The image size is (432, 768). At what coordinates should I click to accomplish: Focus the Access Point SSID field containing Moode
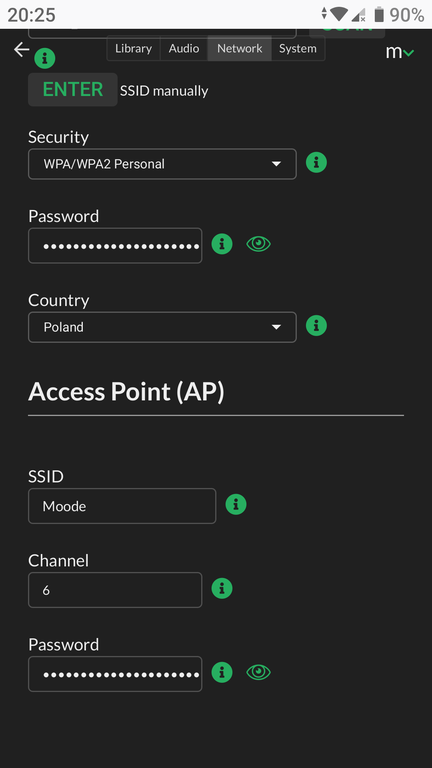(x=122, y=506)
